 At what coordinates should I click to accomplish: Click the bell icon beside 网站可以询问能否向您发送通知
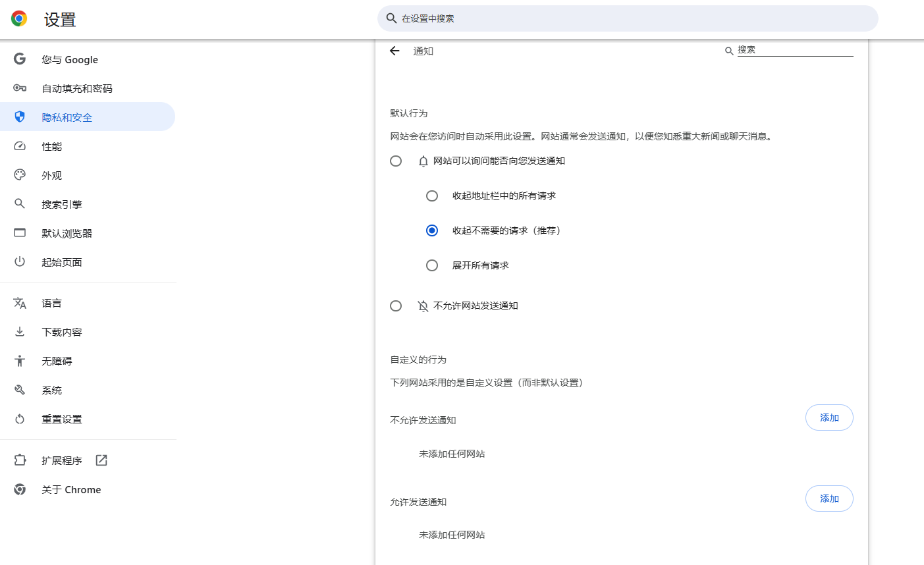(x=423, y=161)
